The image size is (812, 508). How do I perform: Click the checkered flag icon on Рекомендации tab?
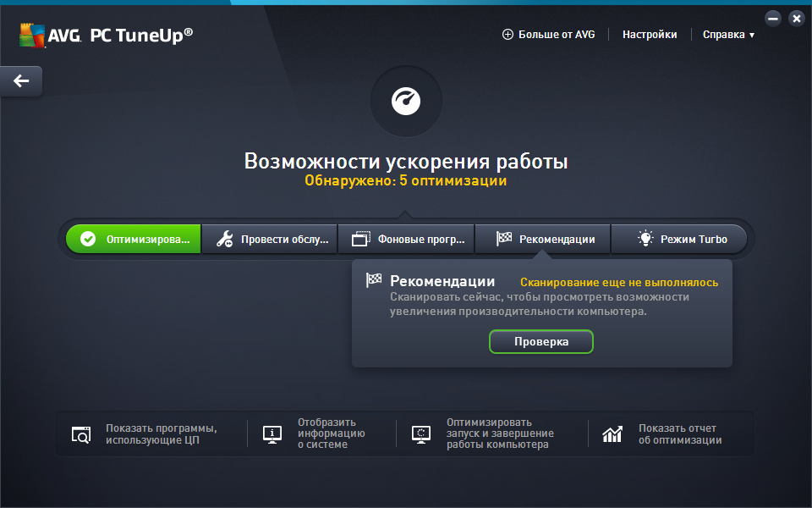coord(504,239)
